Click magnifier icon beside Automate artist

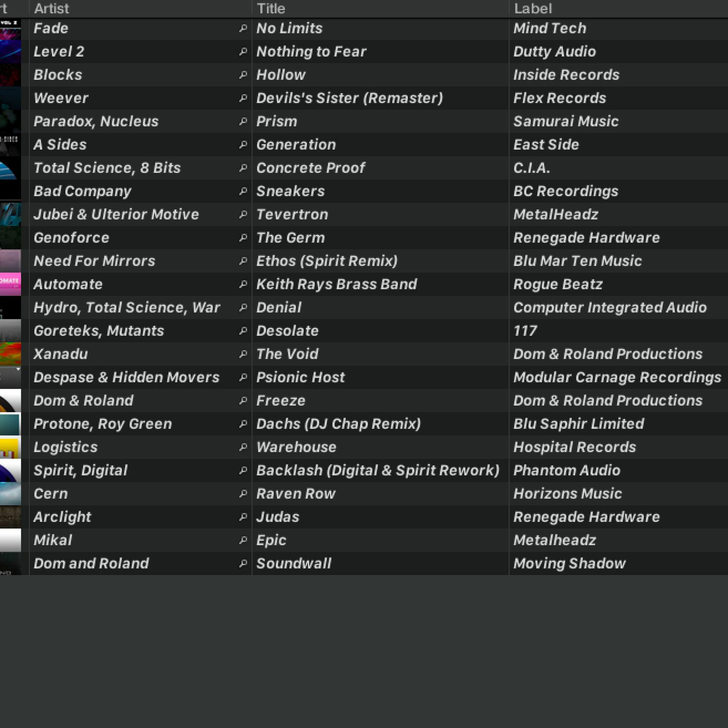point(243,284)
